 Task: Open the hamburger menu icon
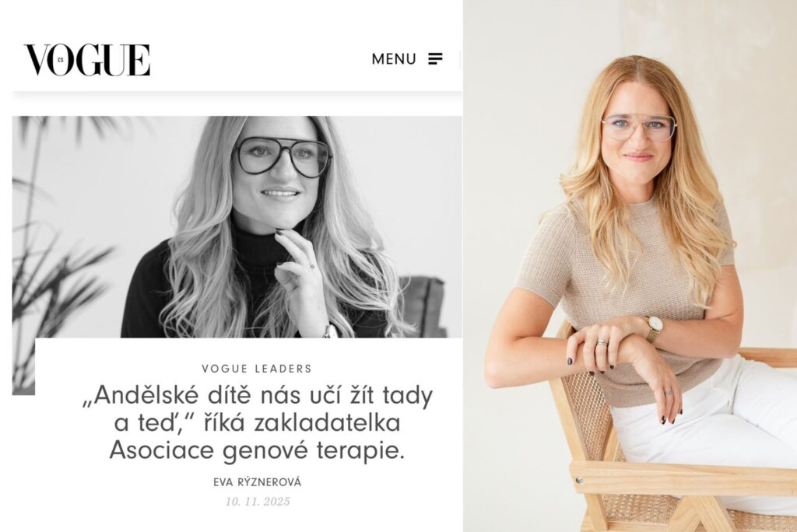pyautogui.click(x=435, y=58)
